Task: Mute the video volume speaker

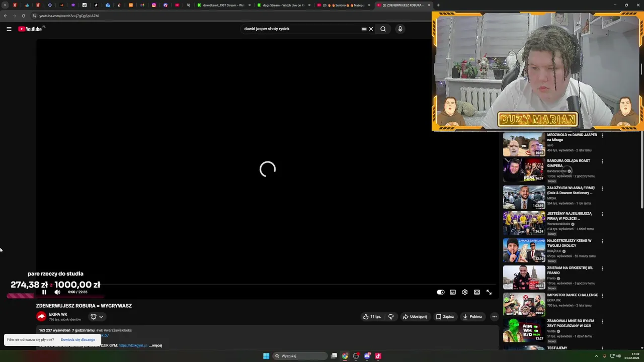Action: click(57, 292)
